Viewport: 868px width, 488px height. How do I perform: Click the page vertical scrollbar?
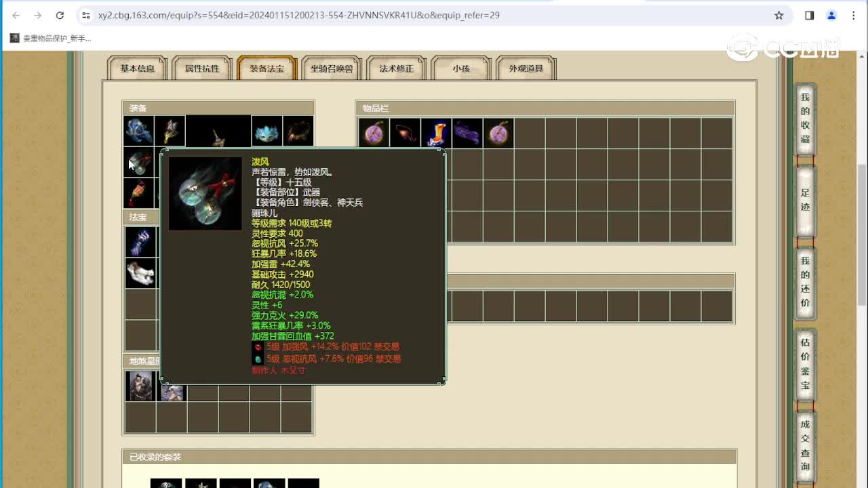862,234
